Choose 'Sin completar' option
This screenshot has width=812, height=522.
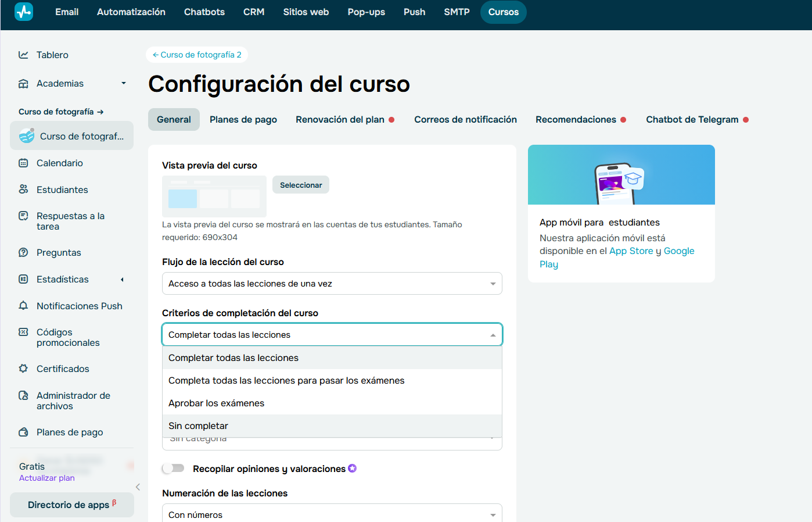(x=332, y=426)
